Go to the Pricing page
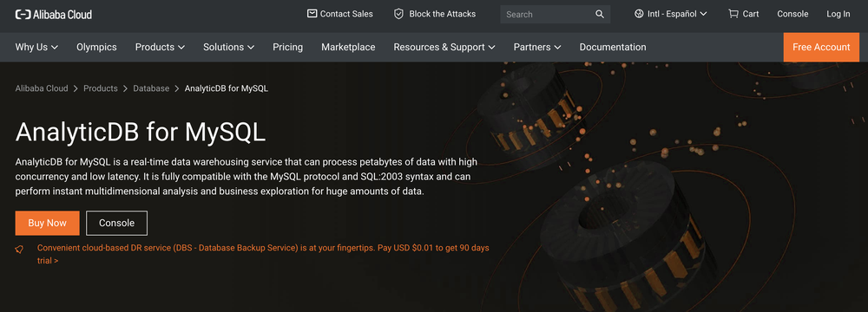Viewport: 868px width, 312px height. click(288, 47)
